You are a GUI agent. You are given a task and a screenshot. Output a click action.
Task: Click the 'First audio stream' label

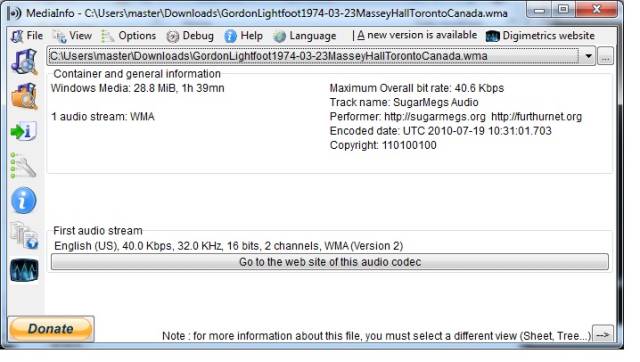pyautogui.click(x=98, y=231)
